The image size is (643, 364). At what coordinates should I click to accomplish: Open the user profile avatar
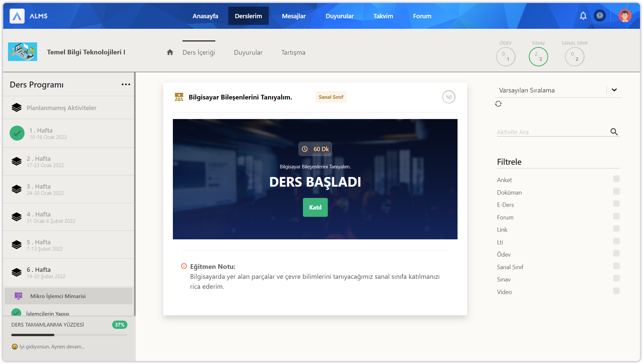pos(625,16)
